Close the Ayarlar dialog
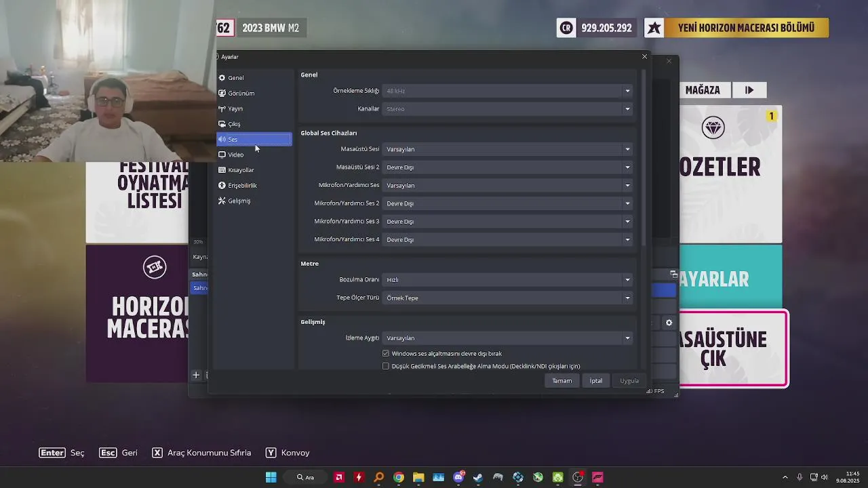Image resolution: width=868 pixels, height=488 pixels. pyautogui.click(x=644, y=57)
